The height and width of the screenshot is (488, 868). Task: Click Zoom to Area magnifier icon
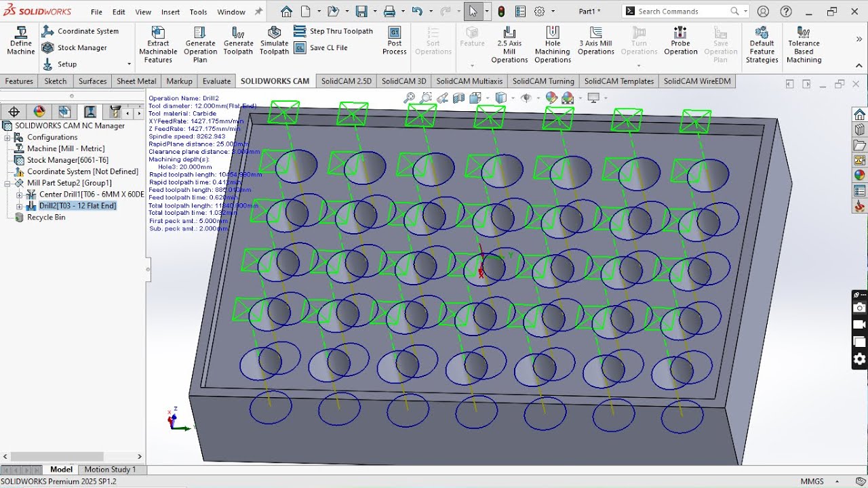(x=425, y=98)
